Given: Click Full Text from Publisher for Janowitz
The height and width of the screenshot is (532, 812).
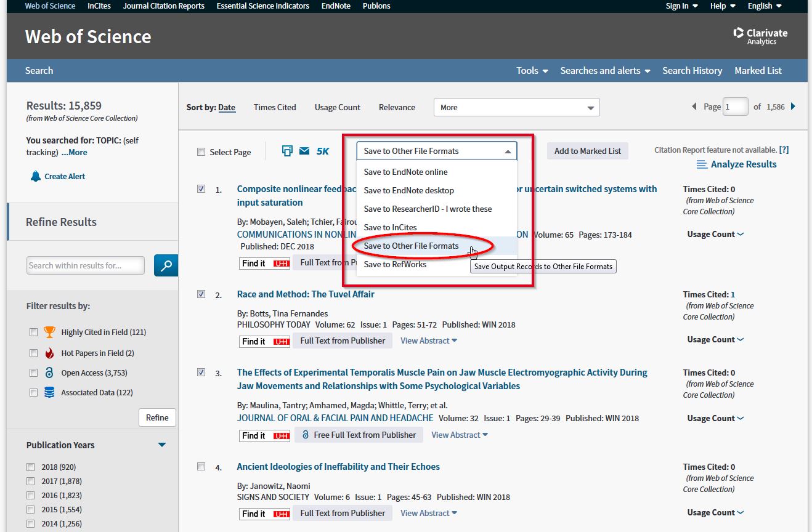Looking at the screenshot, I should (343, 513).
